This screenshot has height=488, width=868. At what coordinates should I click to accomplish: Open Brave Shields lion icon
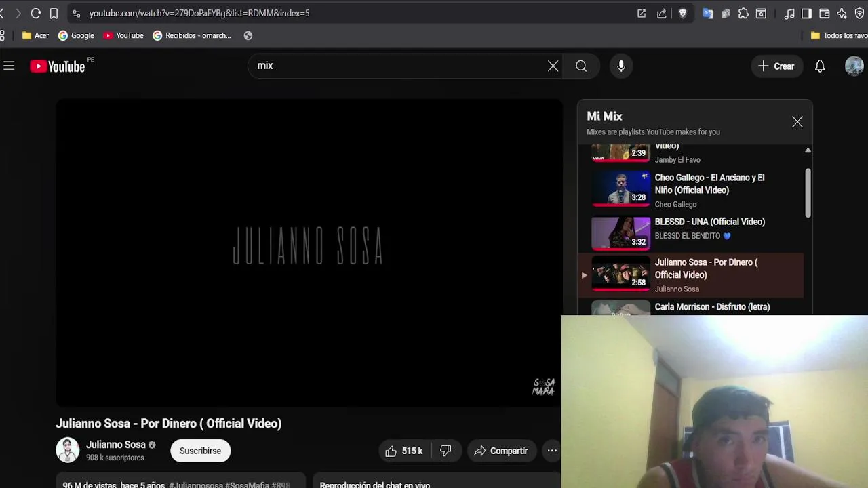(683, 13)
